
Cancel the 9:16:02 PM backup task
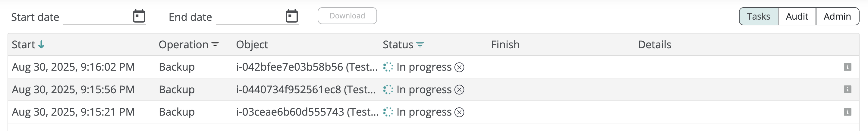coord(459,68)
